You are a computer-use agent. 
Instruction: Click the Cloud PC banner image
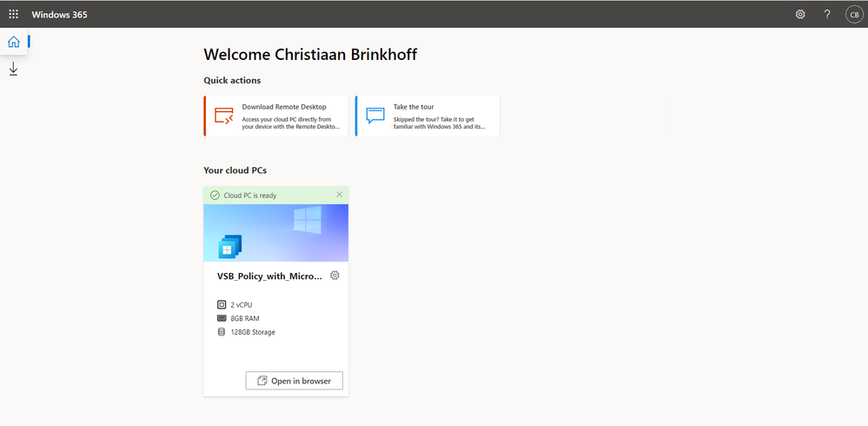[x=276, y=233]
